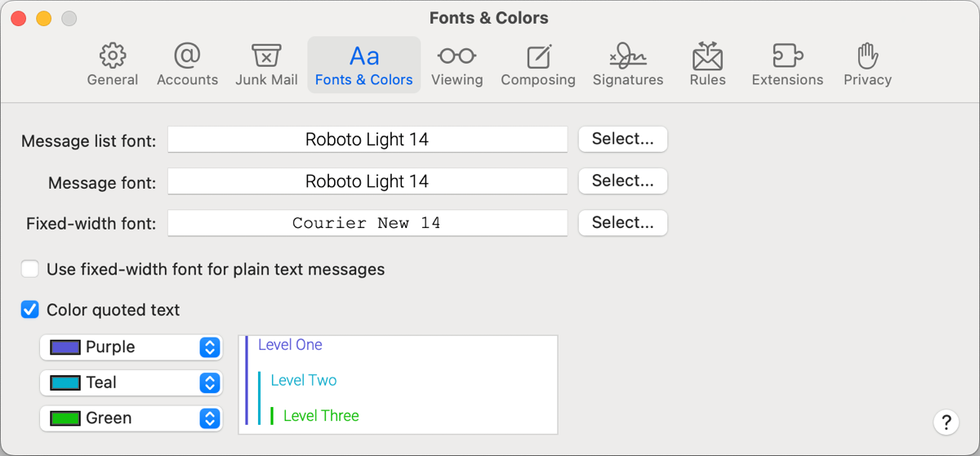
Task: Go to Junk Mail settings icon
Action: (x=266, y=56)
